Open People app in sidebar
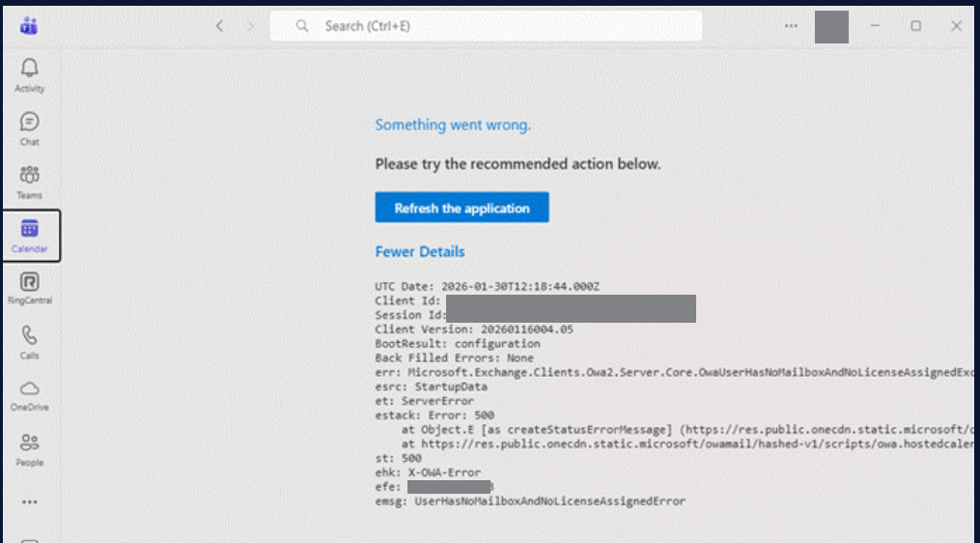The image size is (980, 543). tap(29, 450)
